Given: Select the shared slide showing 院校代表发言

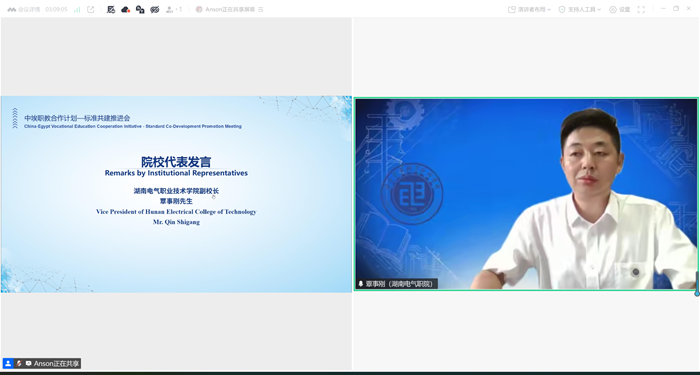Looking at the screenshot, I should (176, 194).
